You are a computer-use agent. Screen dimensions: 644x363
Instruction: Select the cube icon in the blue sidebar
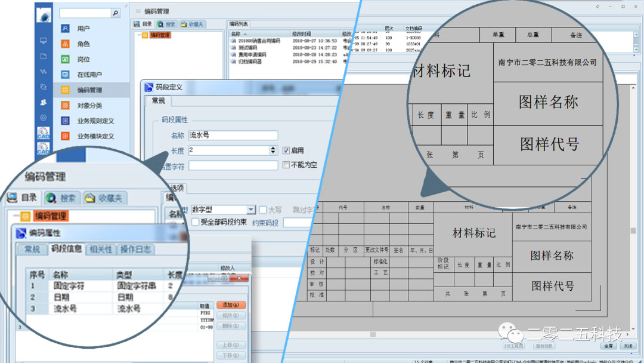pos(44,87)
